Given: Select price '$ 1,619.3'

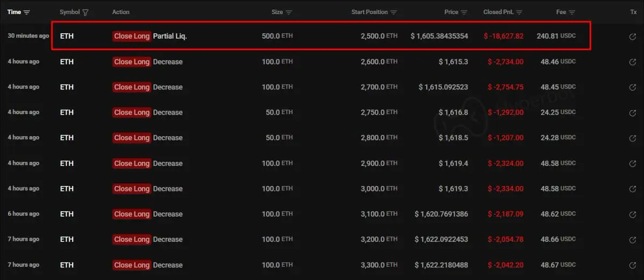Looking at the screenshot, I should (453, 189).
